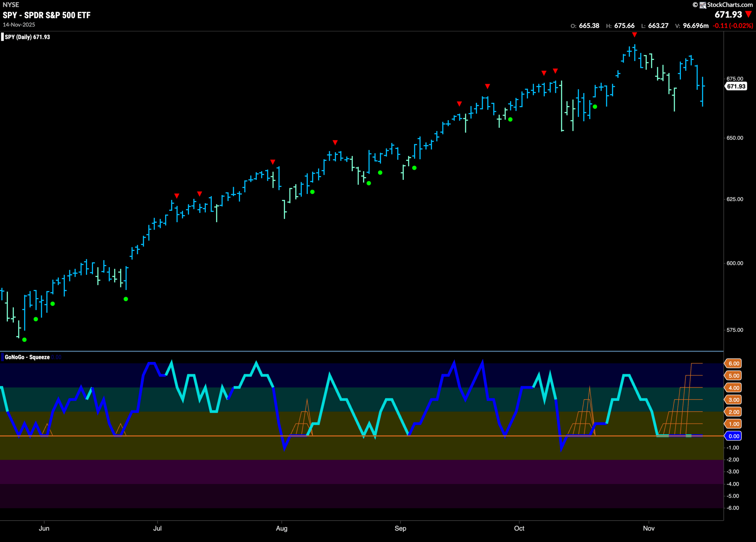756x542 pixels.
Task: Select the 'SPY (Daily) 671.93' legend label
Action: (x=27, y=37)
